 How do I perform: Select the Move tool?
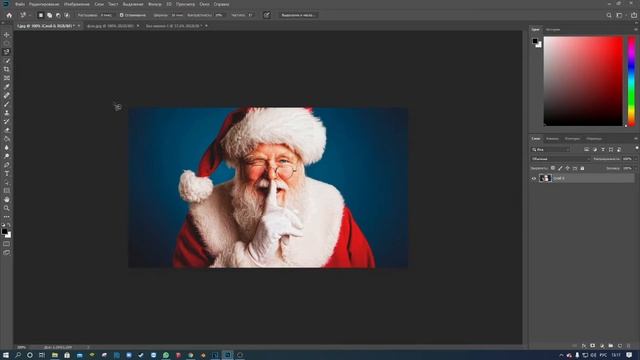coord(7,35)
